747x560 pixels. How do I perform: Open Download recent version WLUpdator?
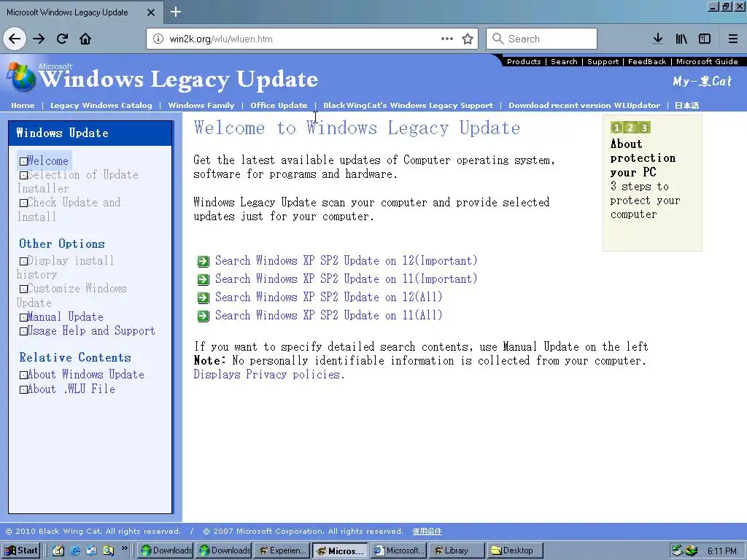584,105
